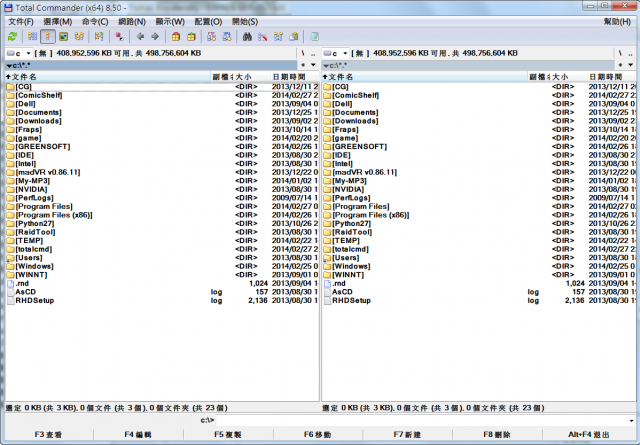Click the F6 移動 button

pyautogui.click(x=318, y=434)
